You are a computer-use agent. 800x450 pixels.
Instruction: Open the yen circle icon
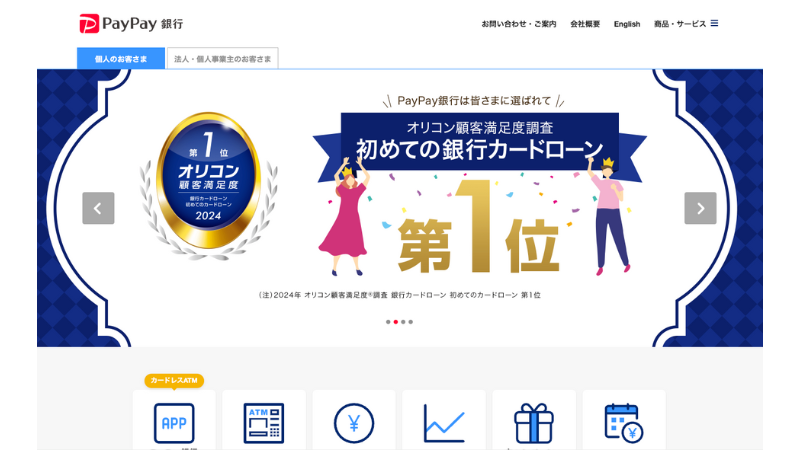pyautogui.click(x=354, y=423)
